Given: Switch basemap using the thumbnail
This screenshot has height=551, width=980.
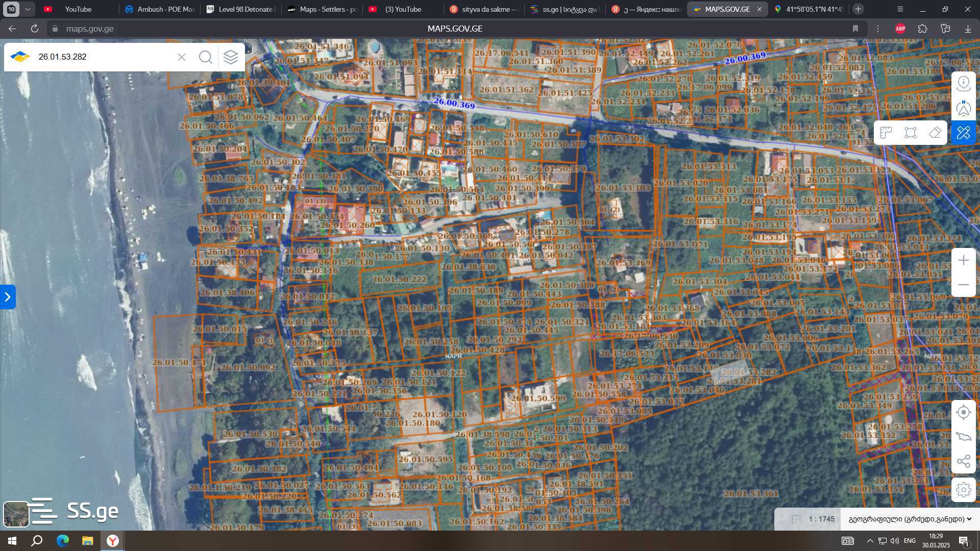Looking at the screenshot, I should [16, 513].
